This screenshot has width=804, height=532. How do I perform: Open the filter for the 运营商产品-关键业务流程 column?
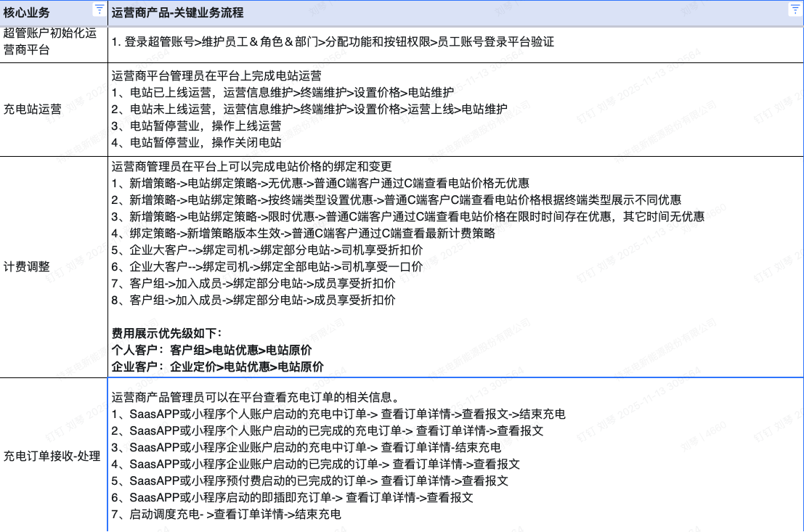(x=794, y=9)
